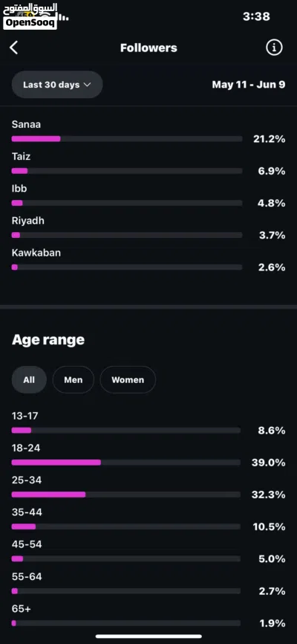
Task: Tap the 65+ age range bar
Action: pos(126,623)
